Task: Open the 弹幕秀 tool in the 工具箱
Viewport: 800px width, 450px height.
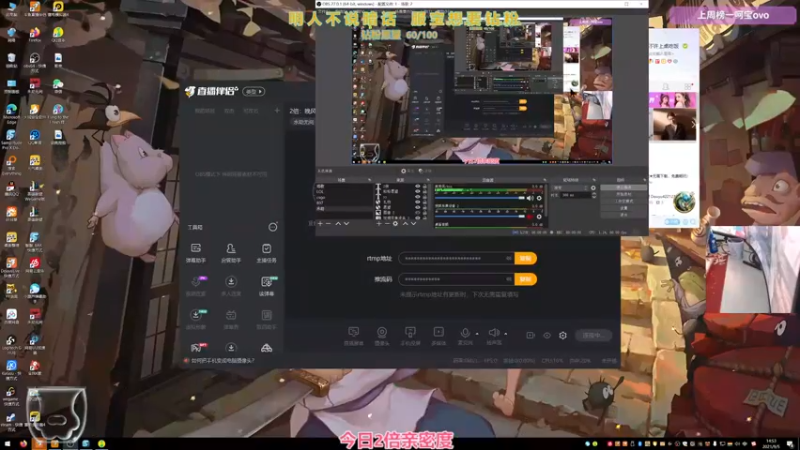Action: (x=231, y=319)
